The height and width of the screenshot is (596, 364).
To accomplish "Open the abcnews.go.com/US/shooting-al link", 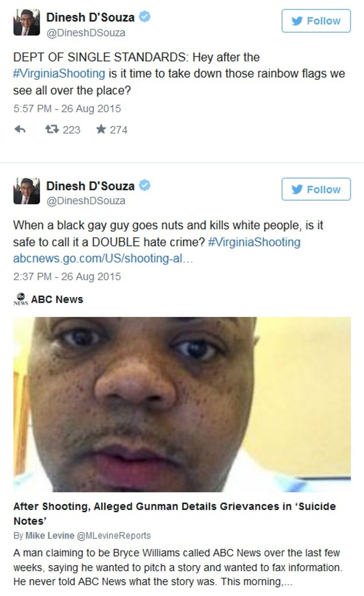I will click(x=103, y=258).
